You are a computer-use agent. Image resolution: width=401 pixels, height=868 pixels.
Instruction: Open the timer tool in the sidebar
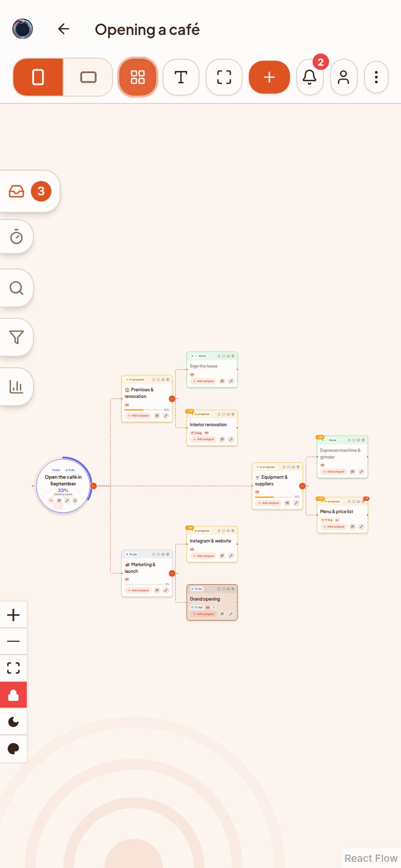coord(16,237)
